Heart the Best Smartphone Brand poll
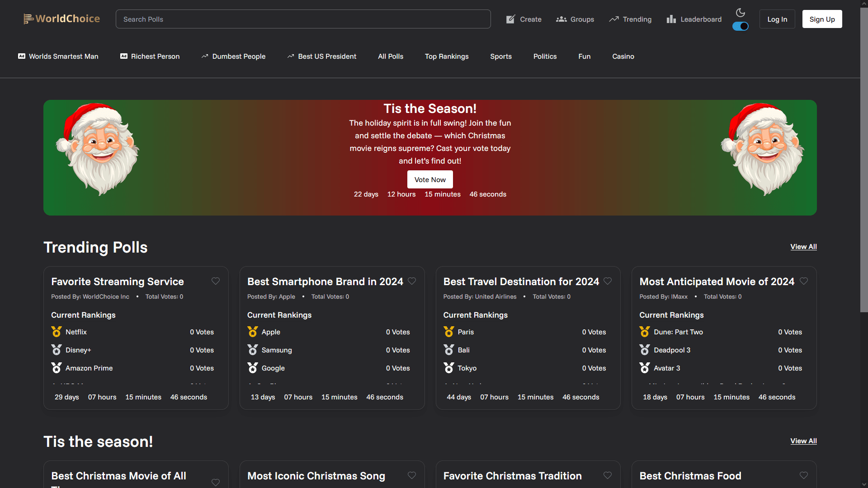The image size is (868, 488). [411, 281]
